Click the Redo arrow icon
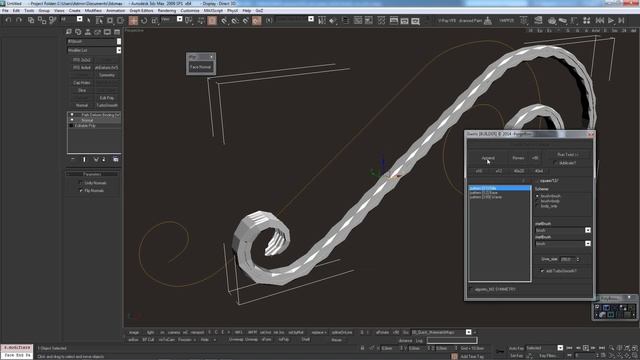The image size is (640, 360). [19, 20]
